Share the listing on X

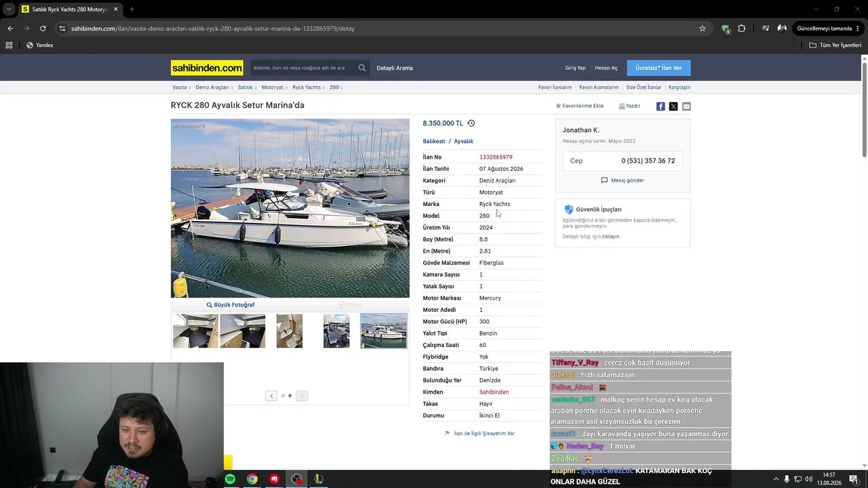[x=673, y=106]
